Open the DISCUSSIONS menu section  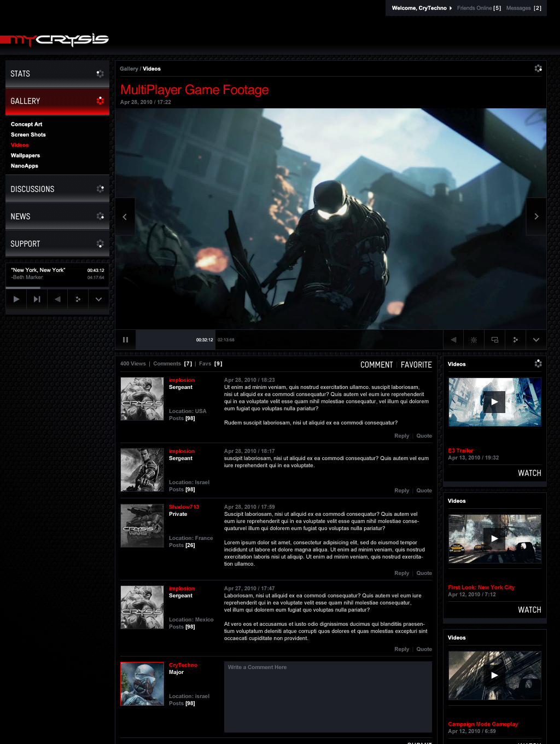(x=57, y=189)
